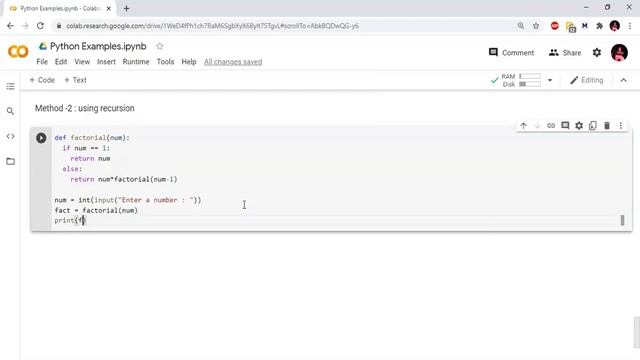The width and height of the screenshot is (640, 360).
Task: Click the red extension icon in the toolbar
Action: (x=554, y=26)
